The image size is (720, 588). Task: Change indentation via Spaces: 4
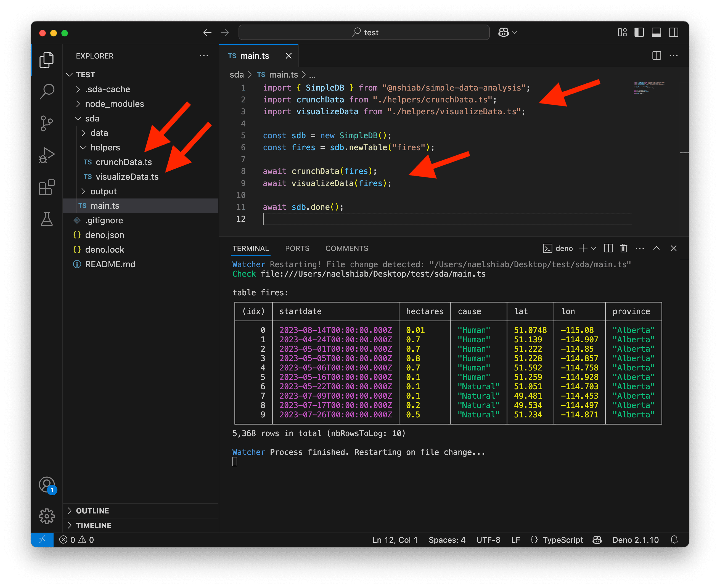click(447, 540)
